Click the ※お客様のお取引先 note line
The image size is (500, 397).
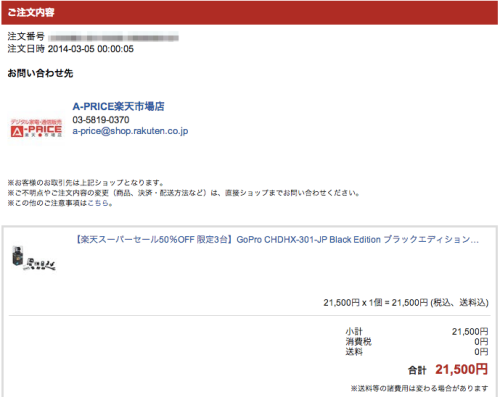86,183
